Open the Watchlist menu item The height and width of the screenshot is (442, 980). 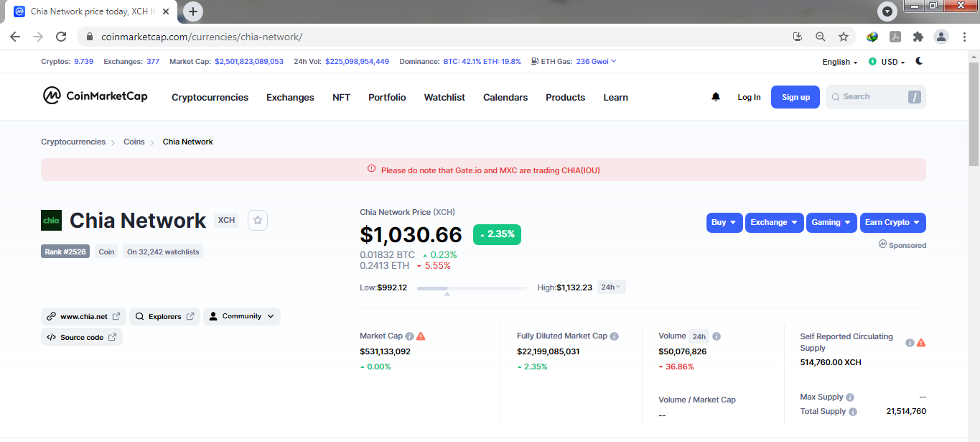[444, 97]
